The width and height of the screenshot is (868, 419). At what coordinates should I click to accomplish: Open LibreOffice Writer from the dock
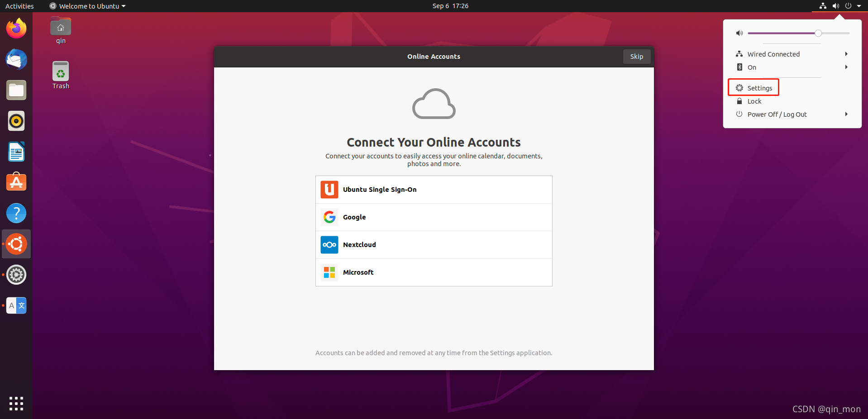coord(16,152)
